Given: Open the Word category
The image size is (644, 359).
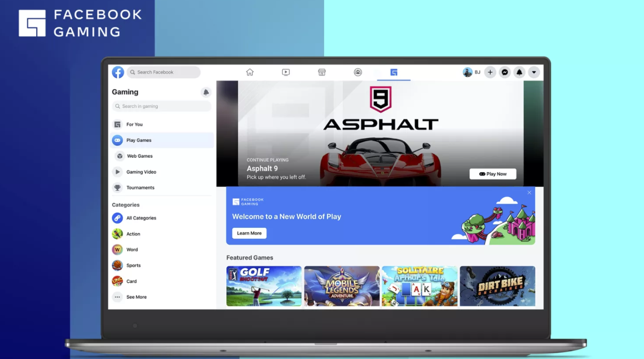Looking at the screenshot, I should click(162, 250).
